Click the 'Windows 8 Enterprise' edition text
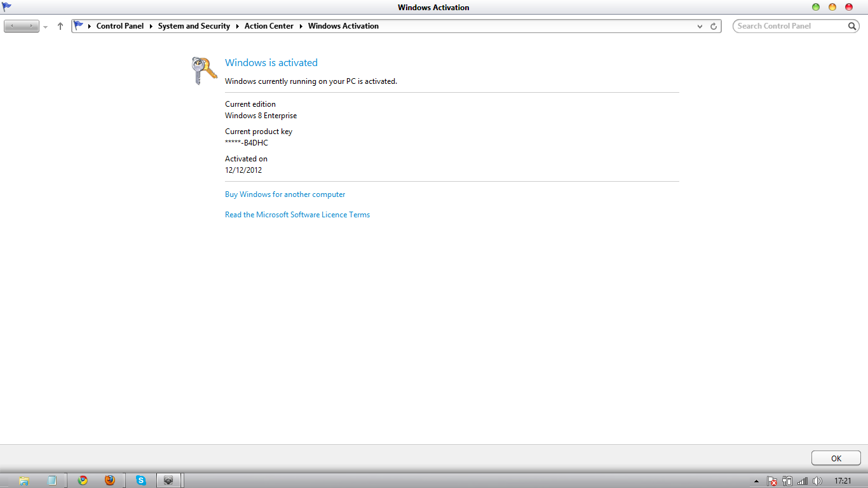 [x=261, y=116]
